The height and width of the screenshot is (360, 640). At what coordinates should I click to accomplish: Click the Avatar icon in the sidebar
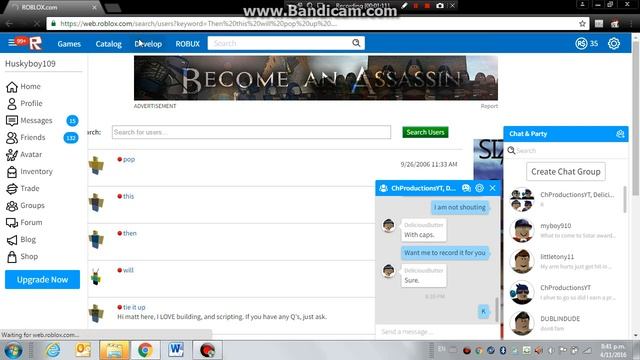tap(12, 155)
